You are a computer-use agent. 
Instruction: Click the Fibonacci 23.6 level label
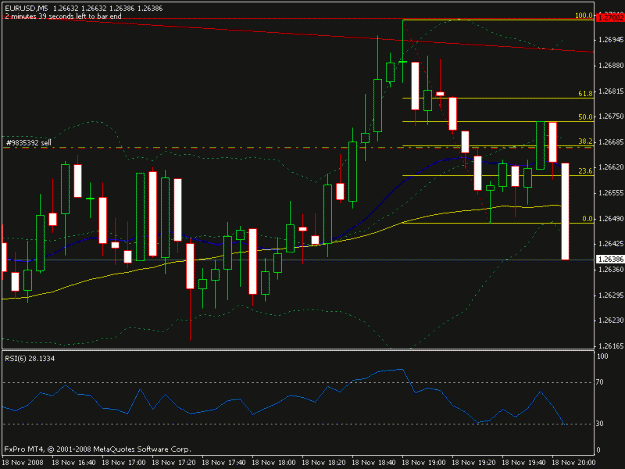point(585,171)
